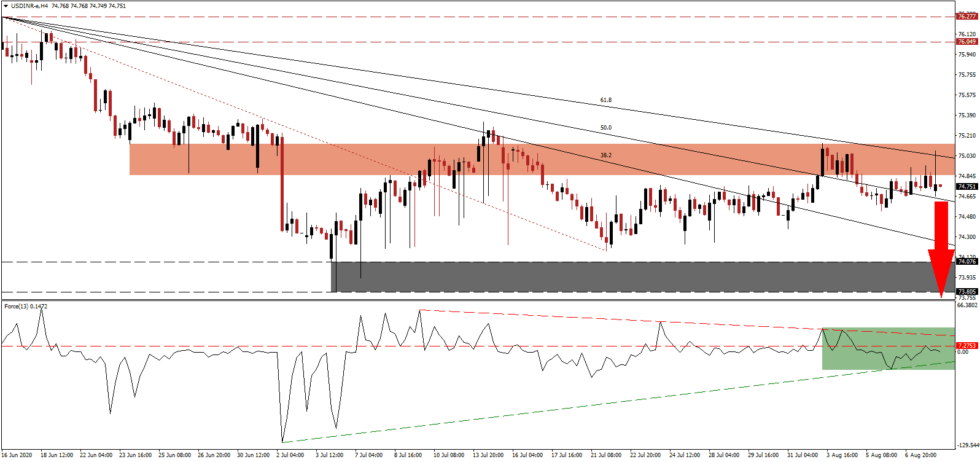Click the USDINR-e,H4 symbol title
The height and width of the screenshot is (462, 980).
tap(29, 6)
